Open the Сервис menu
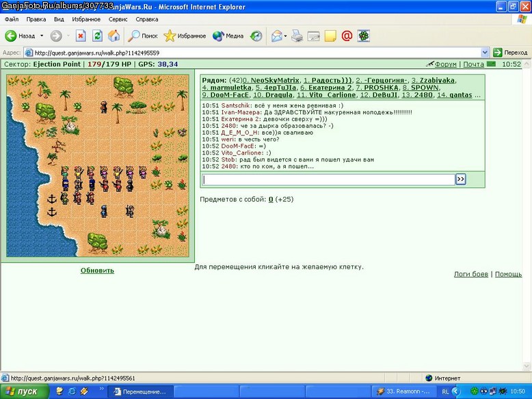This screenshot has height=399, width=532. 118,19
